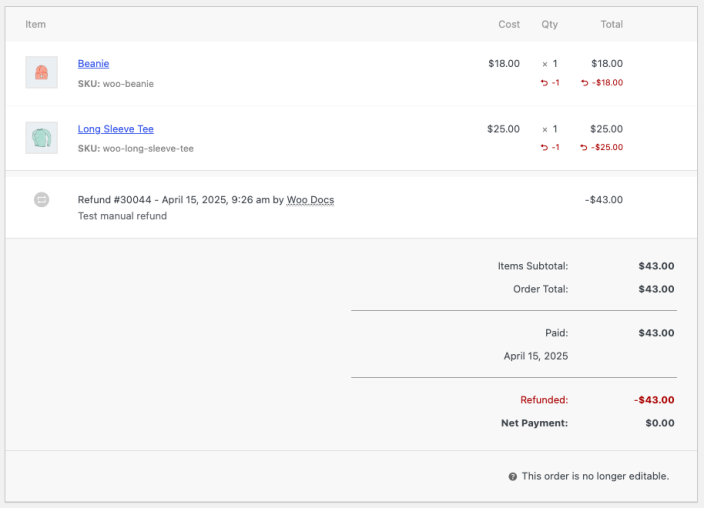Click the help icon beside editable notice
The height and width of the screenshot is (508, 704).
[x=512, y=477]
